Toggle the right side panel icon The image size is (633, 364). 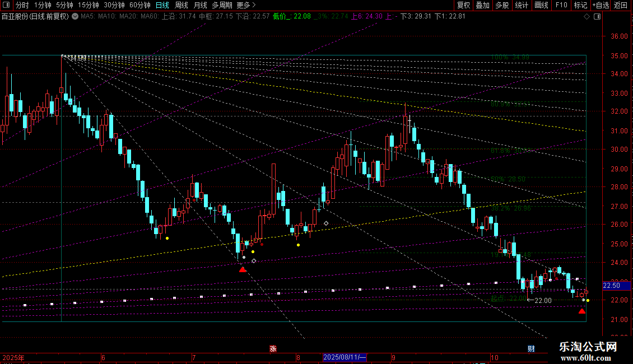pos(597,17)
